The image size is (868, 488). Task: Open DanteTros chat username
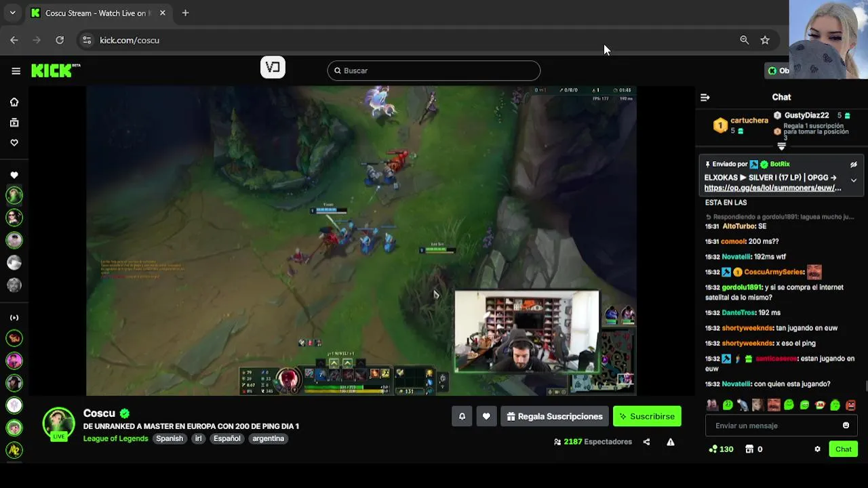738,313
